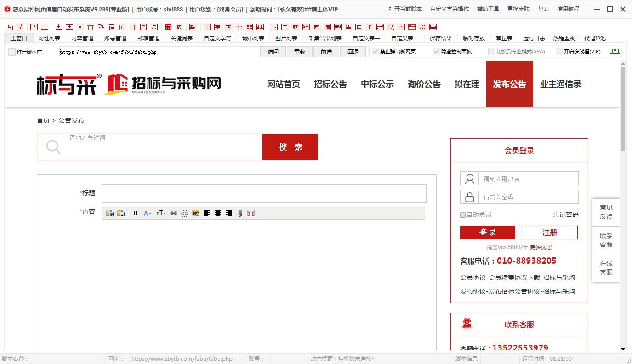Click the 标题 title input field
The width and height of the screenshot is (632, 364).
point(264,193)
